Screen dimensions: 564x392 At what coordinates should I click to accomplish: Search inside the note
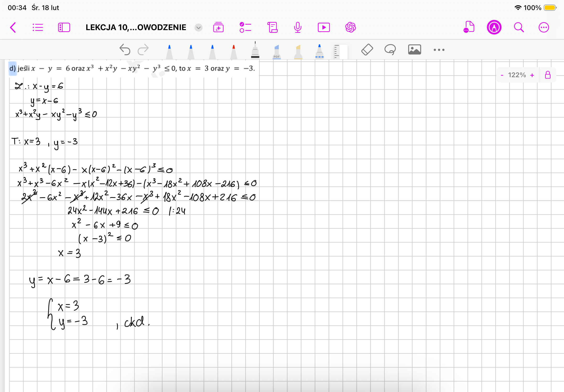coord(519,27)
